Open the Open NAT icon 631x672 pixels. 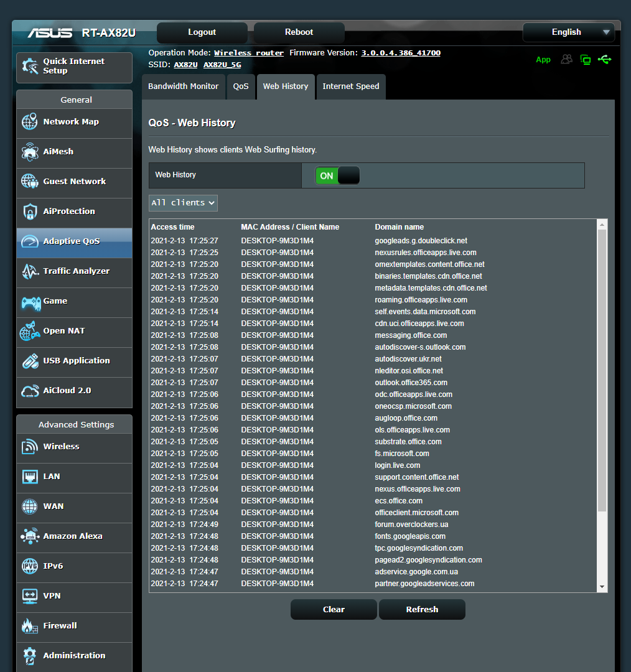30,331
